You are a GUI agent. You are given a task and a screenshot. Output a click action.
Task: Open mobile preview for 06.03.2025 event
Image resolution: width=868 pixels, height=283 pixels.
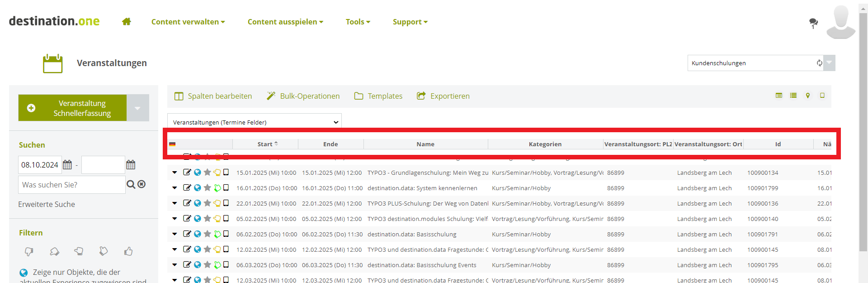point(226,264)
